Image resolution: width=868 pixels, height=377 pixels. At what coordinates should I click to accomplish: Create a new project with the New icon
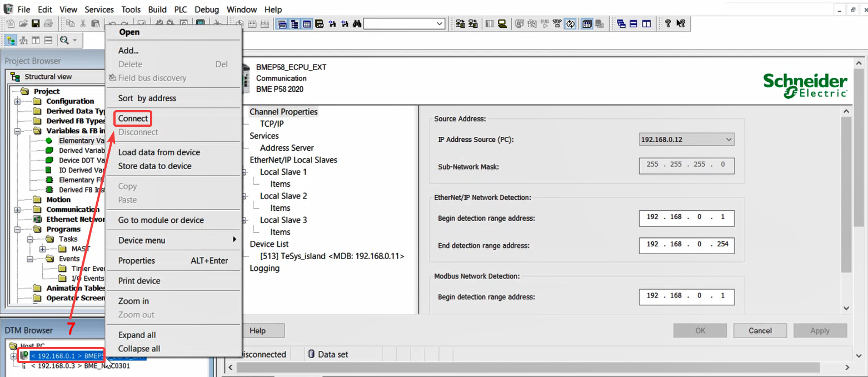point(11,23)
